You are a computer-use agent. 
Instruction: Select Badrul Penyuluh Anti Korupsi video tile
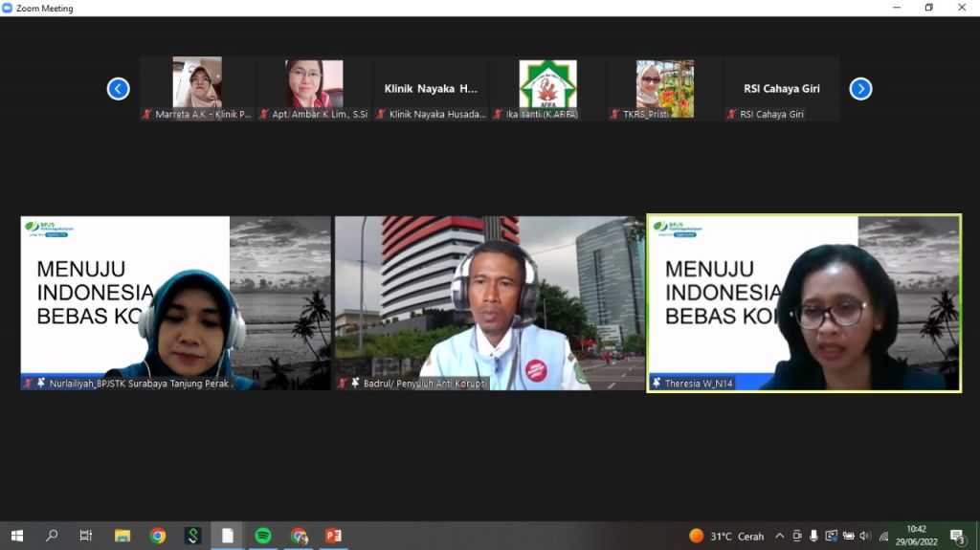pos(489,302)
